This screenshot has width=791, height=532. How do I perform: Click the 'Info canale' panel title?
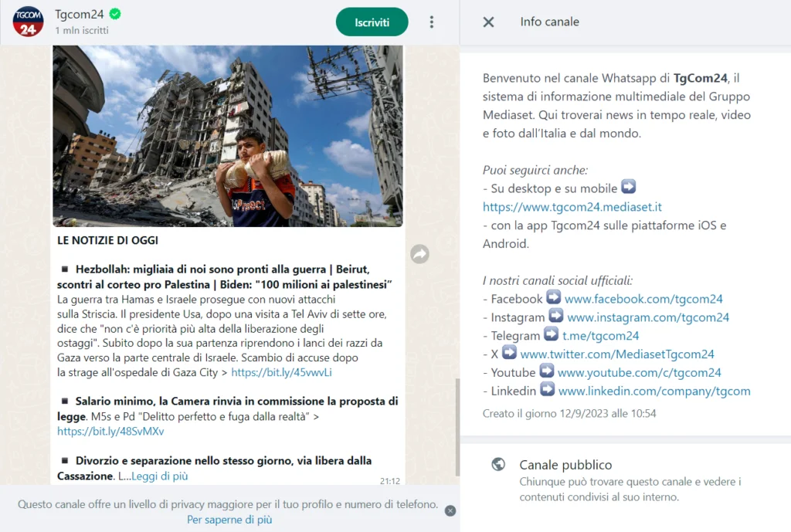tap(550, 22)
